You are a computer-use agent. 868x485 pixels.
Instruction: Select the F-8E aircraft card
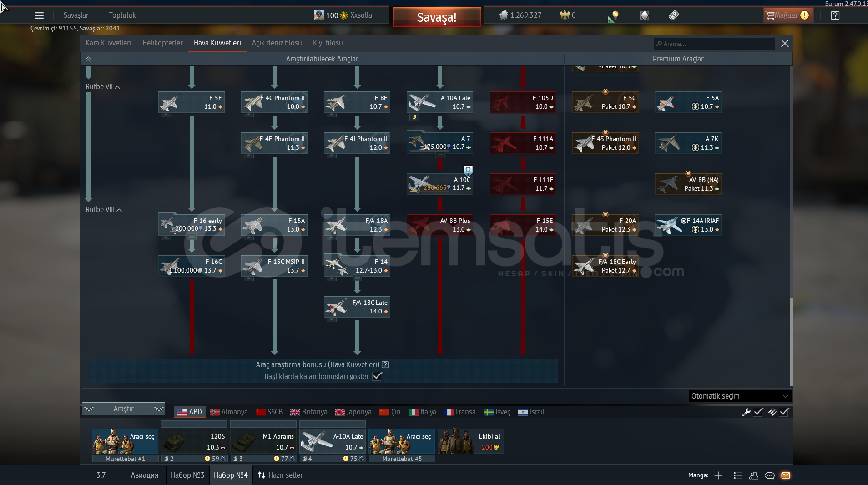coord(357,102)
